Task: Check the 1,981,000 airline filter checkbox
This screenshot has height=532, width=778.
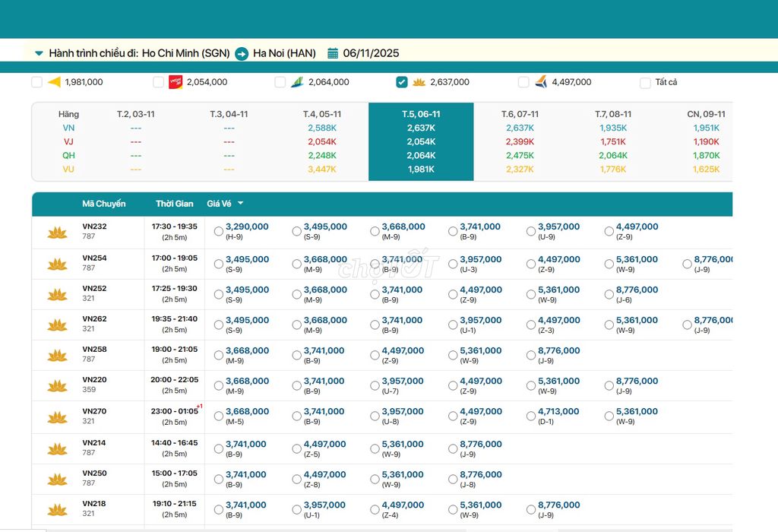Action: point(36,82)
